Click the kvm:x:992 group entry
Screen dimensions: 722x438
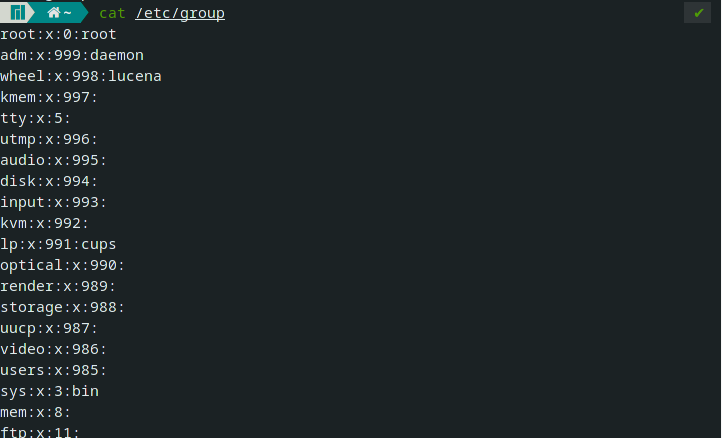[x=45, y=223]
